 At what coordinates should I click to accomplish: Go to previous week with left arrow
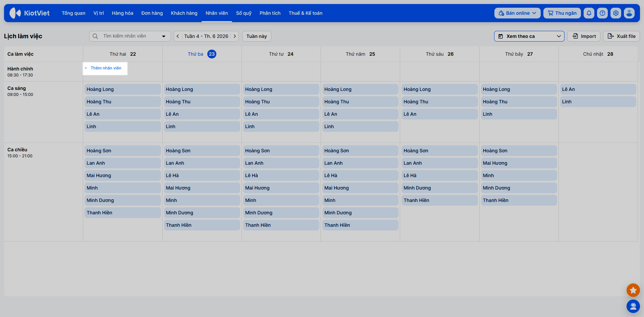click(178, 36)
